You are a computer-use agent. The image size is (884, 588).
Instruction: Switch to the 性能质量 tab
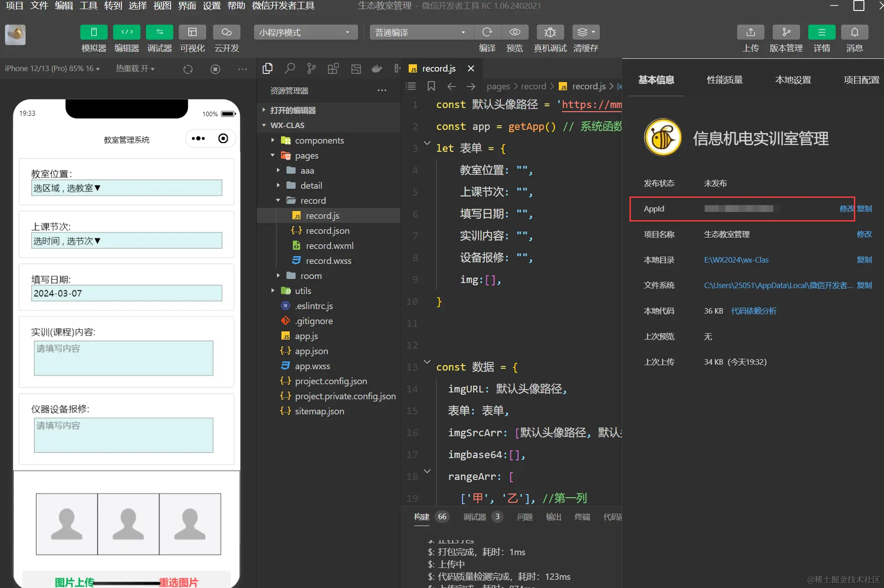click(x=724, y=79)
